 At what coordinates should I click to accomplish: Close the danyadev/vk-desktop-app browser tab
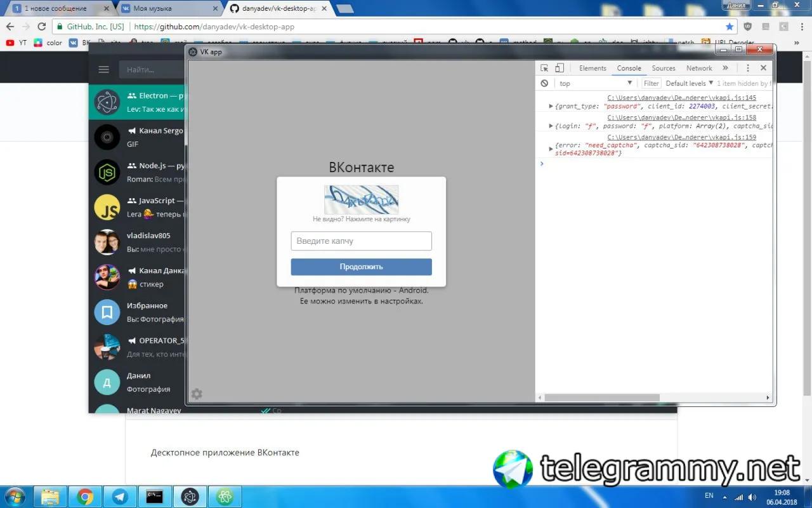pos(324,9)
